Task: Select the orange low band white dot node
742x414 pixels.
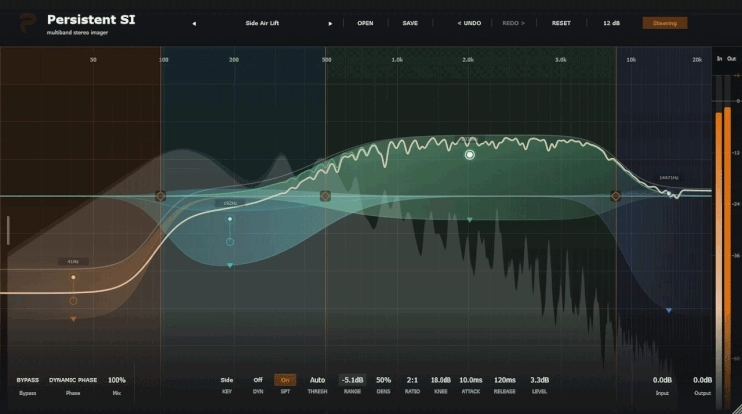Action: tap(73, 277)
